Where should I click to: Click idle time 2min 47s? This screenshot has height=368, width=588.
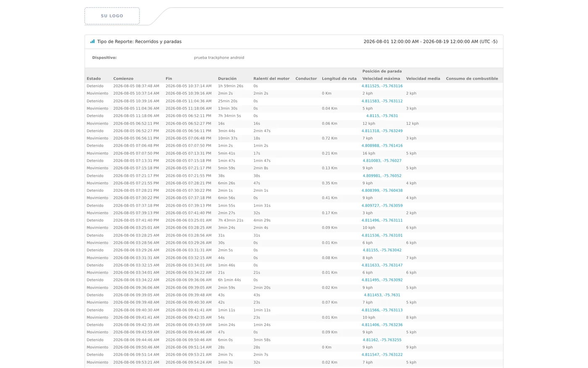pos(262,131)
